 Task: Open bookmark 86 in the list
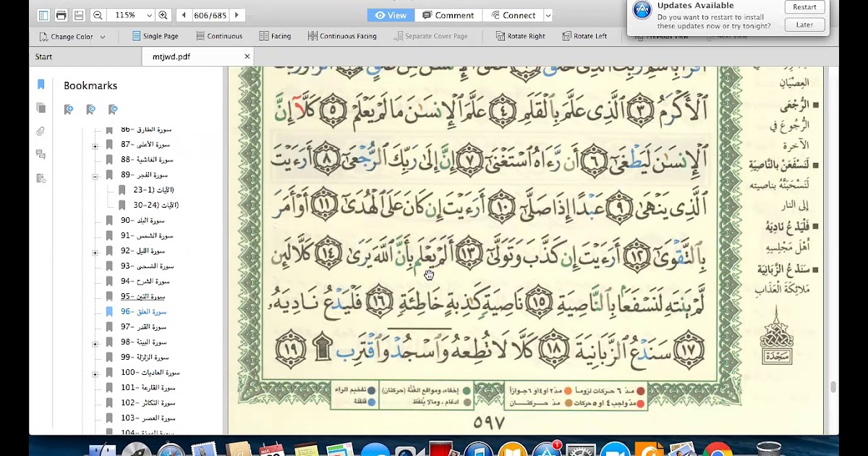point(145,130)
